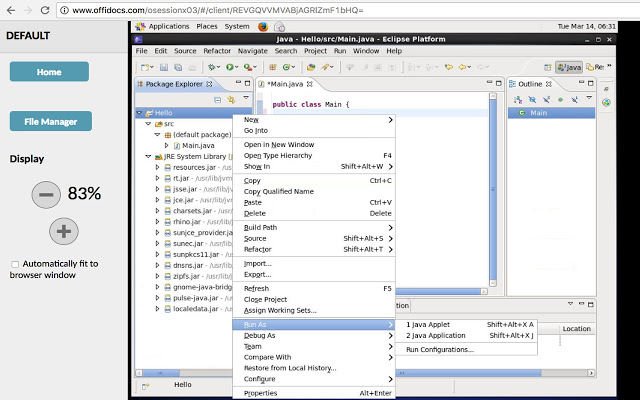Screen dimensions: 640x400
Task: Click the Open Perspective icon
Action: (548, 67)
